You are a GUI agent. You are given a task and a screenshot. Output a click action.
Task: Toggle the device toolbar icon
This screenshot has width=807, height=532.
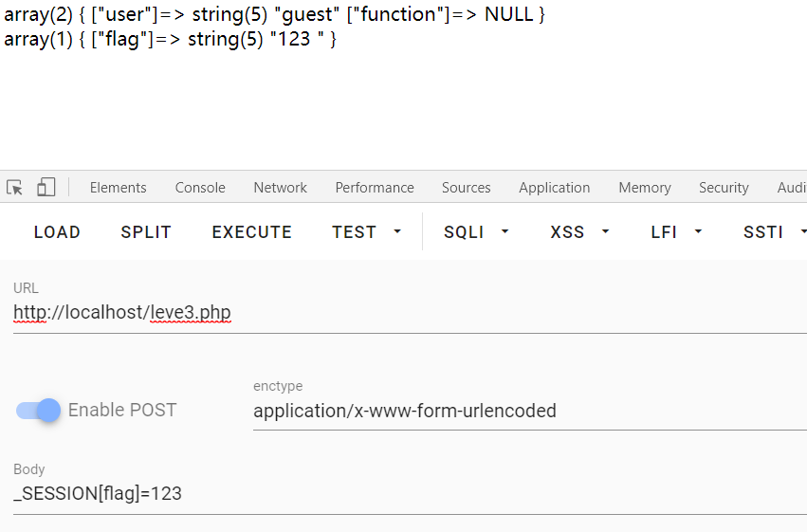tap(46, 187)
